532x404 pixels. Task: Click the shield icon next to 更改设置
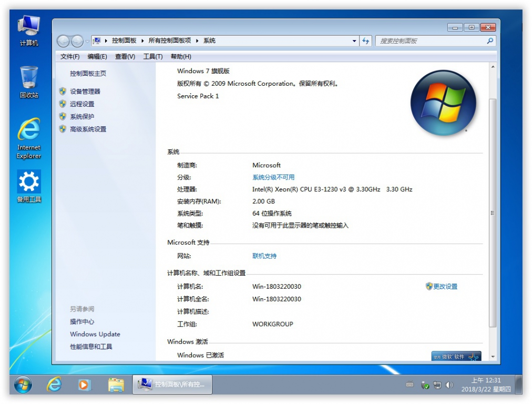[x=429, y=286]
